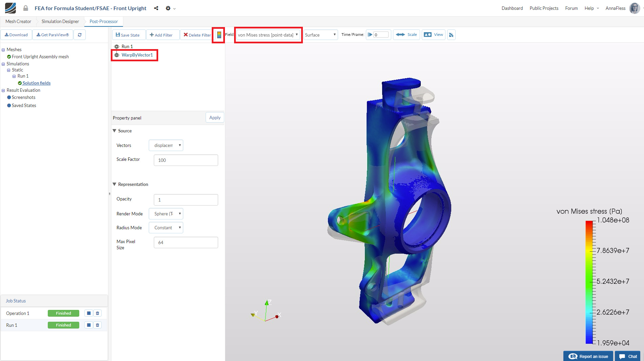Image resolution: width=644 pixels, height=361 pixels.
Task: Open the Help dropdown menu
Action: (x=591, y=8)
